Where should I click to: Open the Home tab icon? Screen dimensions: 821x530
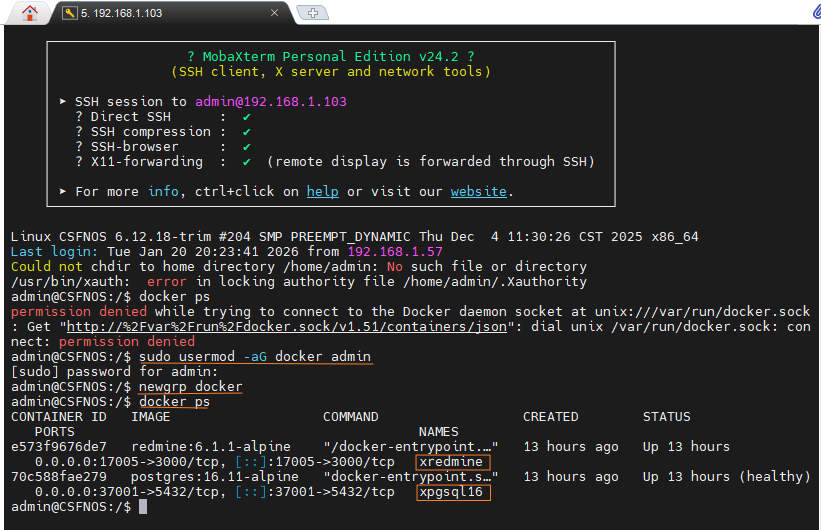pos(29,13)
